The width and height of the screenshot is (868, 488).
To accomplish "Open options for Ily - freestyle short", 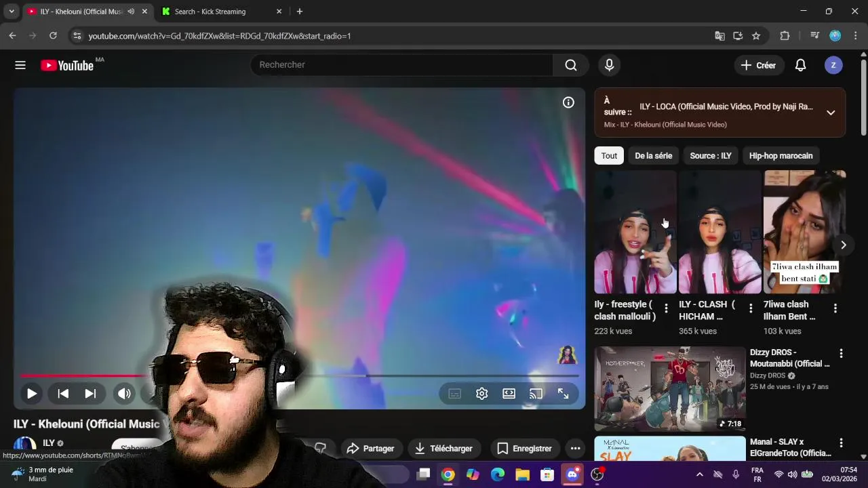I will (x=666, y=308).
